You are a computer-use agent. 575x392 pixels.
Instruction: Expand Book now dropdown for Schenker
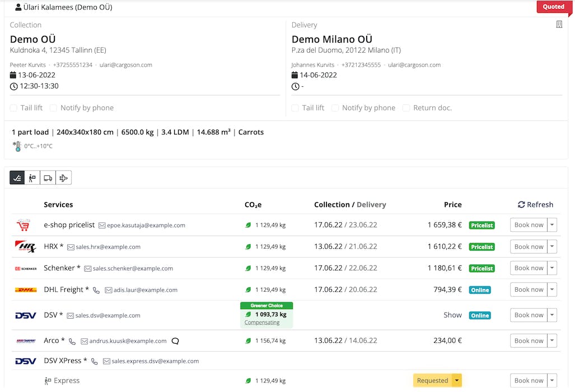click(x=552, y=268)
